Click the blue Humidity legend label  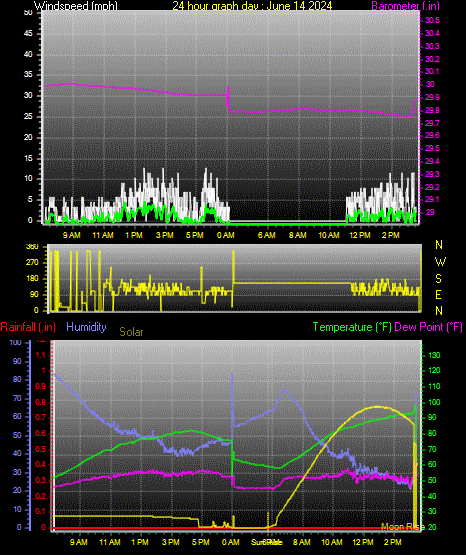(x=86, y=327)
